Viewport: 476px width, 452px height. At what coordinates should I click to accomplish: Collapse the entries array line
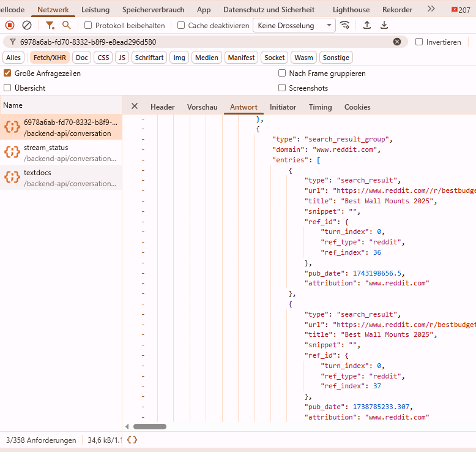(x=143, y=160)
